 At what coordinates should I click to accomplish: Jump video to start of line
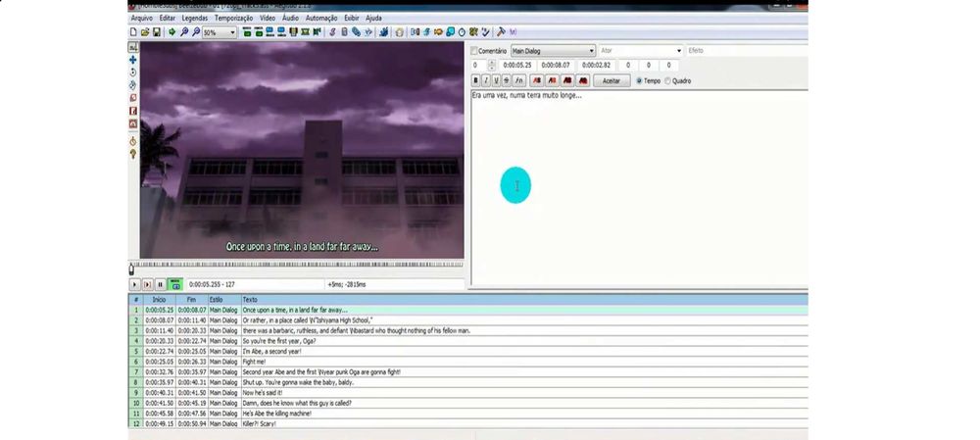[x=247, y=32]
